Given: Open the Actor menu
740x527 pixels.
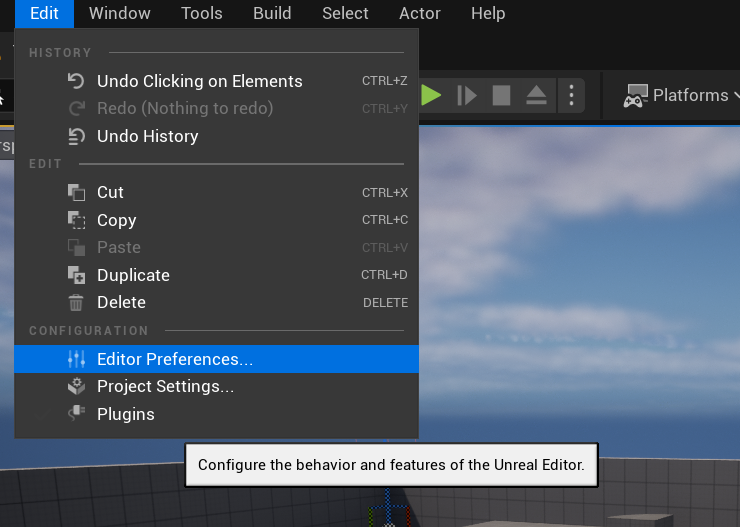Looking at the screenshot, I should pyautogui.click(x=420, y=13).
